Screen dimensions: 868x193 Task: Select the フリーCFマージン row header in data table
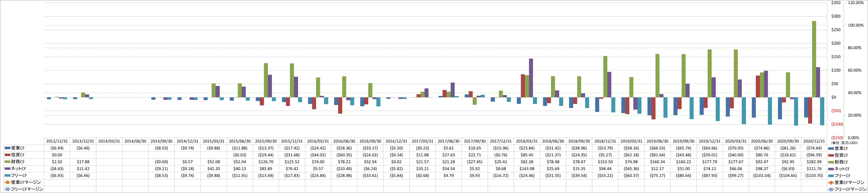[x=24, y=189]
